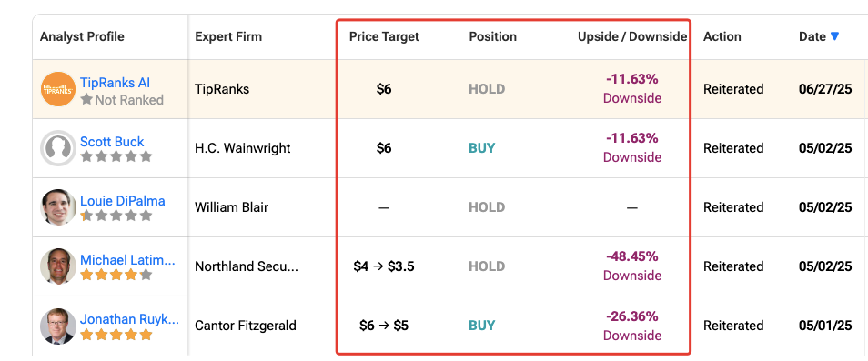
Task: Open the Scott Buck analyst link
Action: click(112, 142)
